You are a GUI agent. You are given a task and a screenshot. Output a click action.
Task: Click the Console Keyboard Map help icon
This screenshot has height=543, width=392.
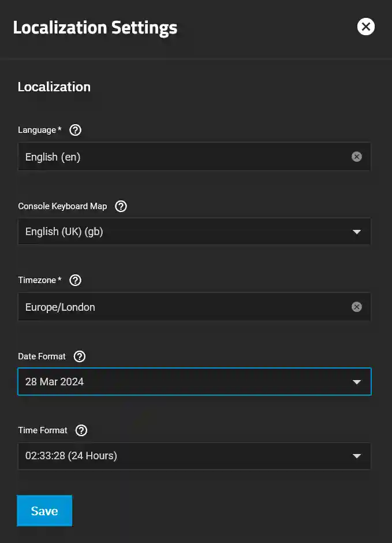tap(121, 206)
